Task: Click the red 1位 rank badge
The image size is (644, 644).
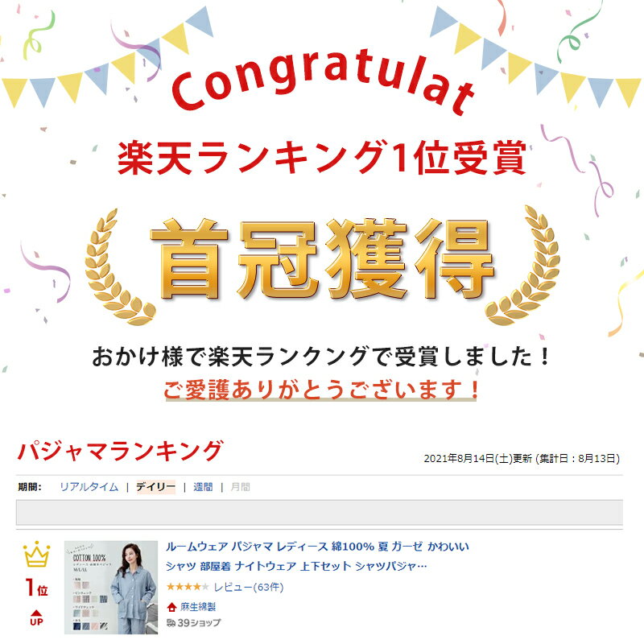Action: [36, 588]
